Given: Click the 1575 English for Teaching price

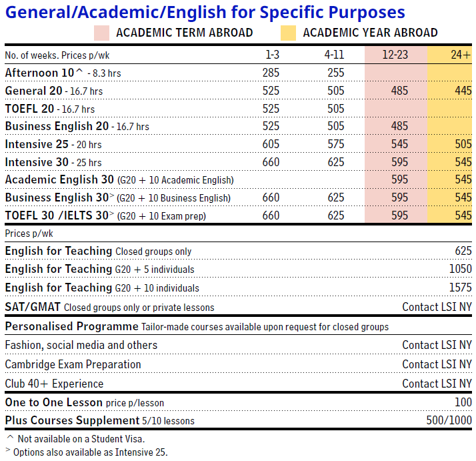Looking at the screenshot, I should click(459, 288).
